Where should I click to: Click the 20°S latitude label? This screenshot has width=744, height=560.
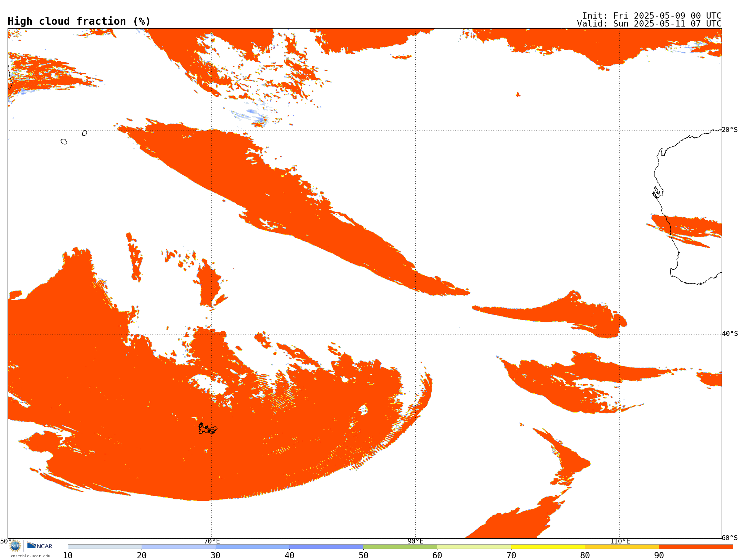tap(730, 129)
